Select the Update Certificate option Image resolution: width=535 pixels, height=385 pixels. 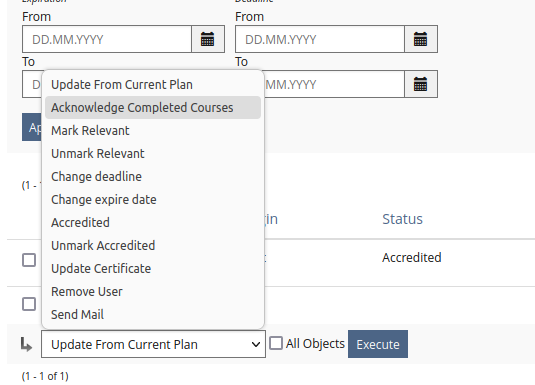tap(153, 269)
